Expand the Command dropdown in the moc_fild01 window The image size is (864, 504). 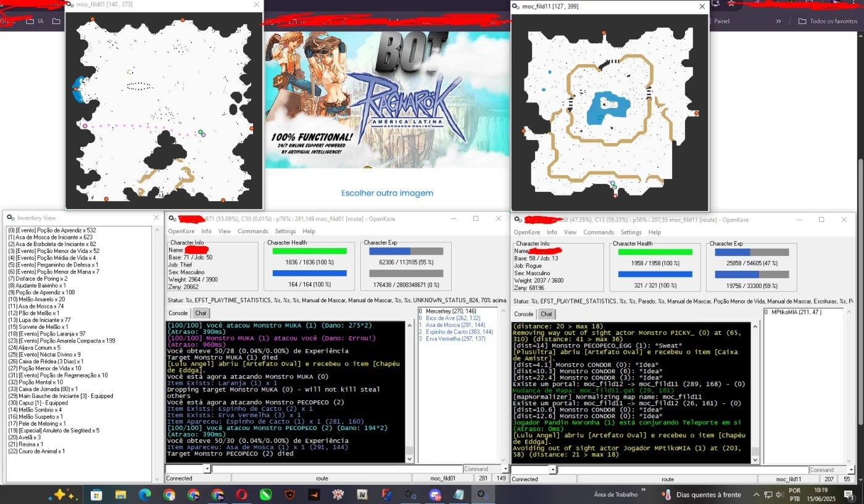(505, 469)
